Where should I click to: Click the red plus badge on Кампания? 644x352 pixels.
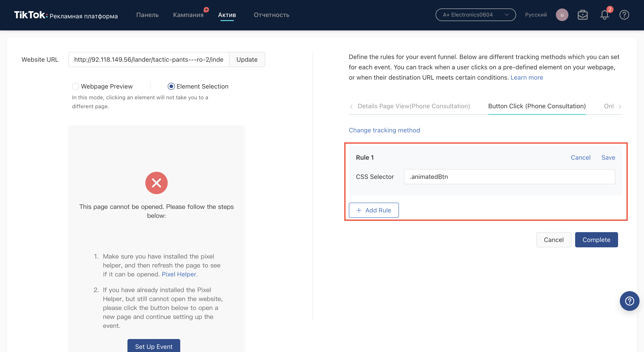[x=206, y=9]
